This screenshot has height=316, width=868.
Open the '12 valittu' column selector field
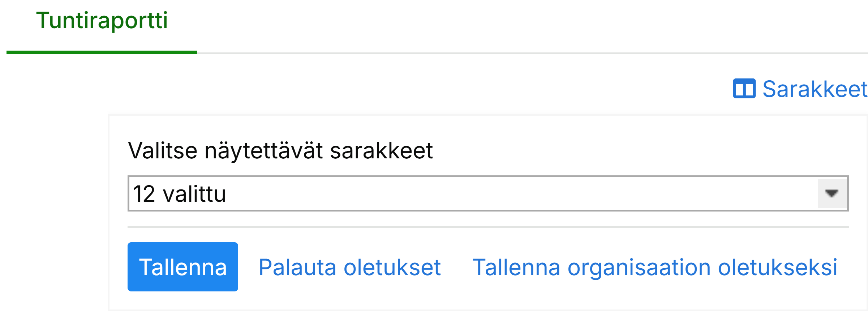coord(470,193)
